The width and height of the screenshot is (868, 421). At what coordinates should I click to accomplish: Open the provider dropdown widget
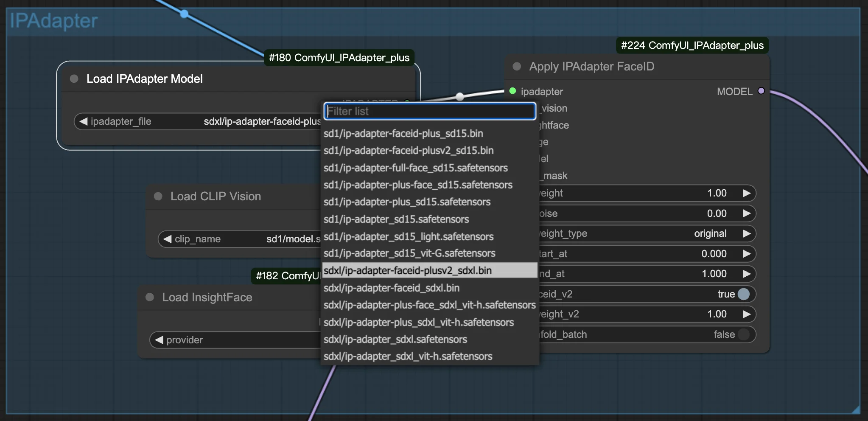pyautogui.click(x=235, y=340)
